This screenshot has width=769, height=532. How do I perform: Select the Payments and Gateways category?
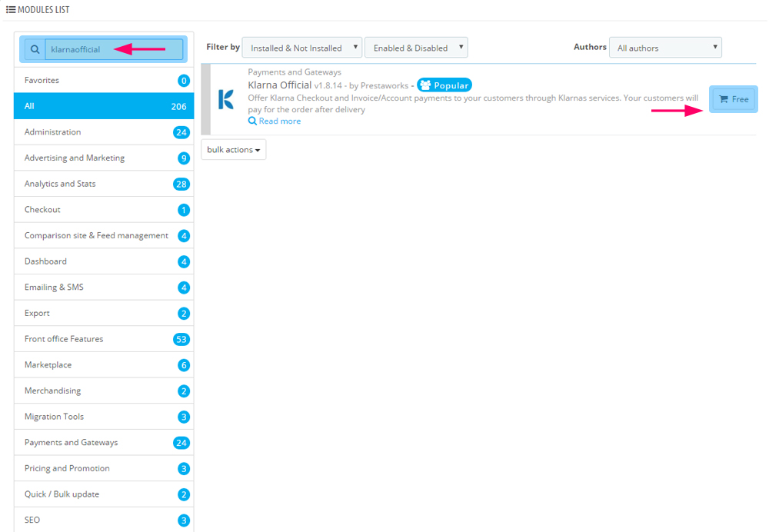tap(71, 443)
